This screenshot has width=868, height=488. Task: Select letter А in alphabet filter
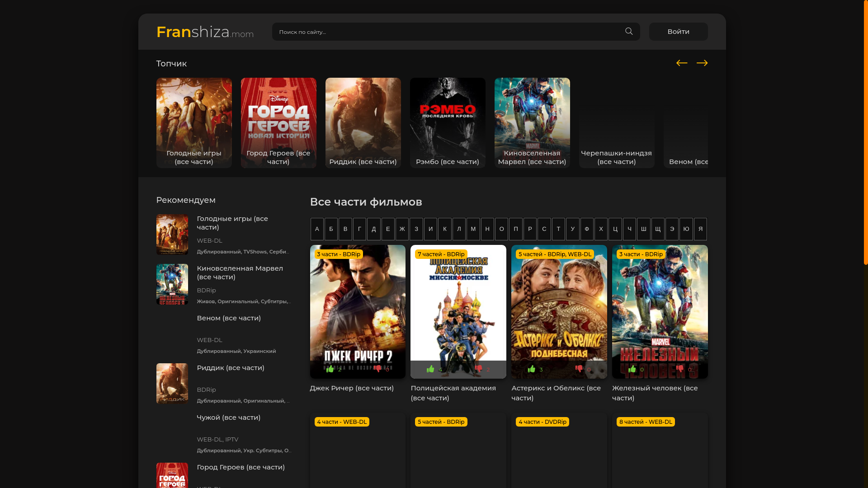pyautogui.click(x=317, y=229)
